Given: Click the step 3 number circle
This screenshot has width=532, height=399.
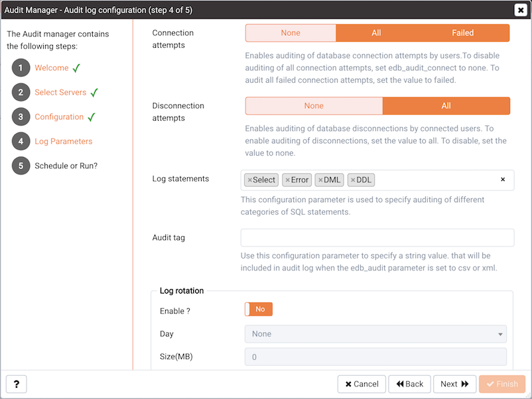Looking at the screenshot, I should (x=21, y=117).
